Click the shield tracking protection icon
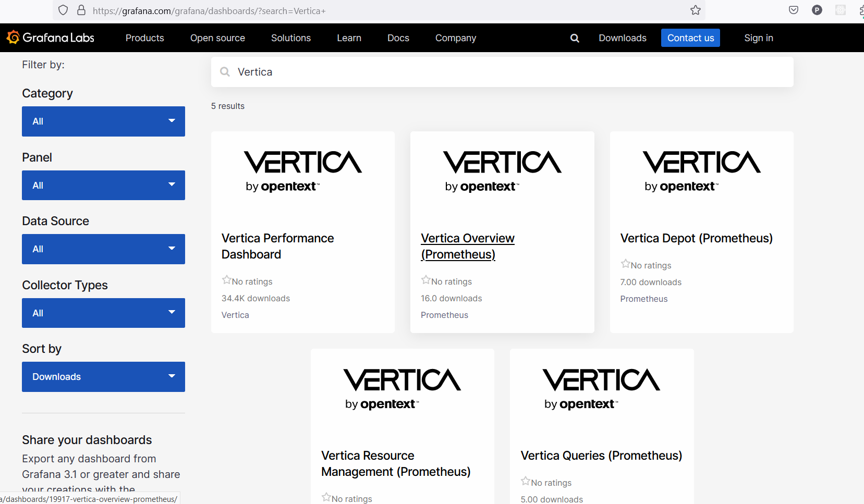Viewport: 864px width, 504px height. 63,10
